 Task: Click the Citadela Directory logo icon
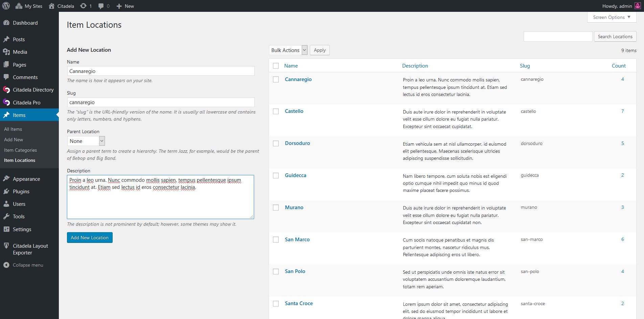tap(6, 90)
